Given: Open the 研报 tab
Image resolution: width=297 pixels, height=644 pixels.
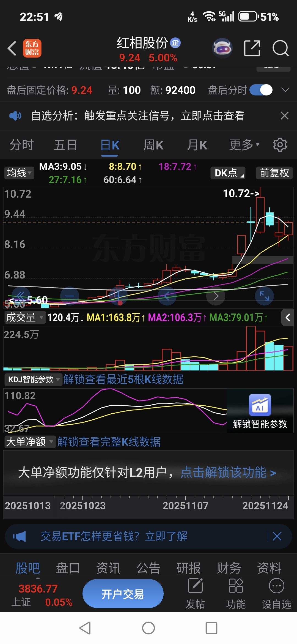Looking at the screenshot, I should (189, 568).
